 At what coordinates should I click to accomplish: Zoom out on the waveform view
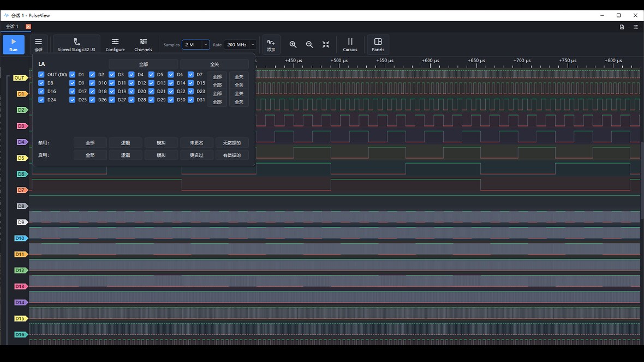pos(309,44)
